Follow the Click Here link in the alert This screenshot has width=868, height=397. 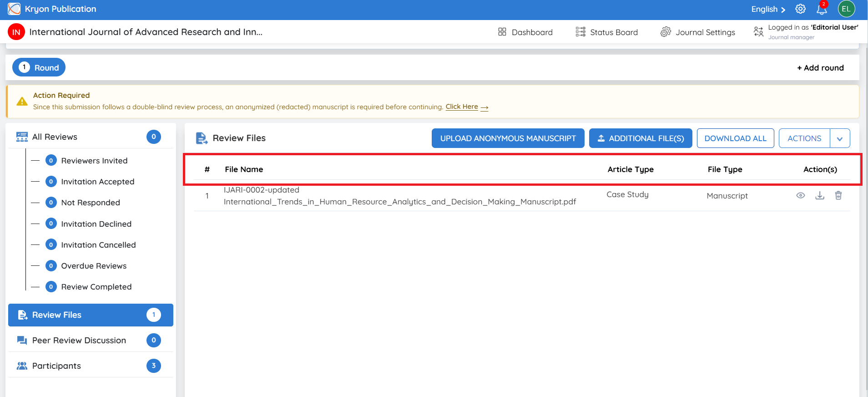tap(467, 107)
